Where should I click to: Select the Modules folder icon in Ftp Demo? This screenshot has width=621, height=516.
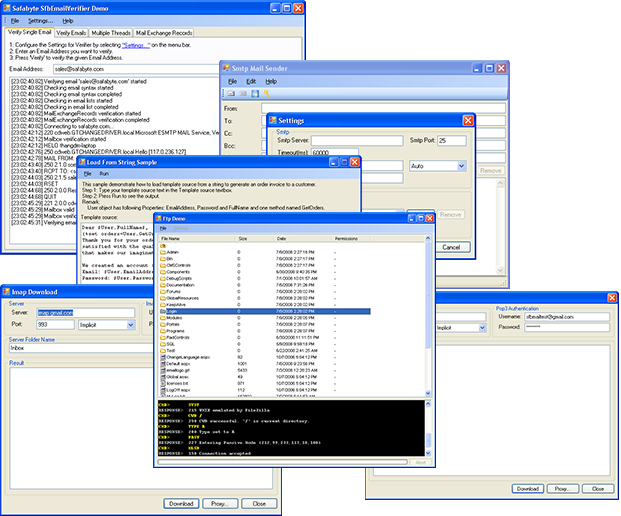[x=163, y=318]
